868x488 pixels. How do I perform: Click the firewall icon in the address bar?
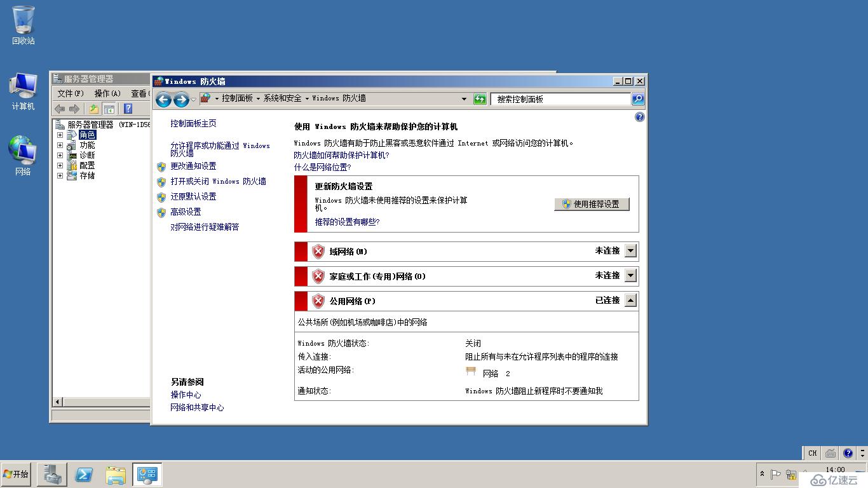[x=205, y=98]
